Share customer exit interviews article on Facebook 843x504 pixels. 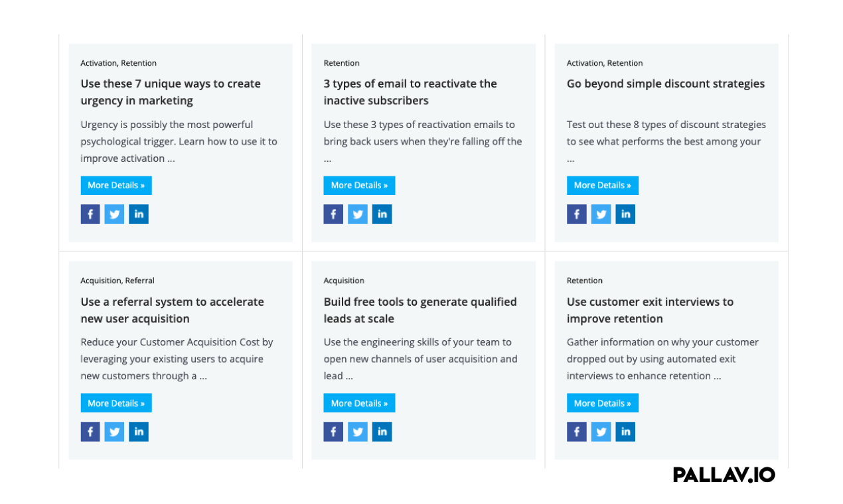pos(576,432)
